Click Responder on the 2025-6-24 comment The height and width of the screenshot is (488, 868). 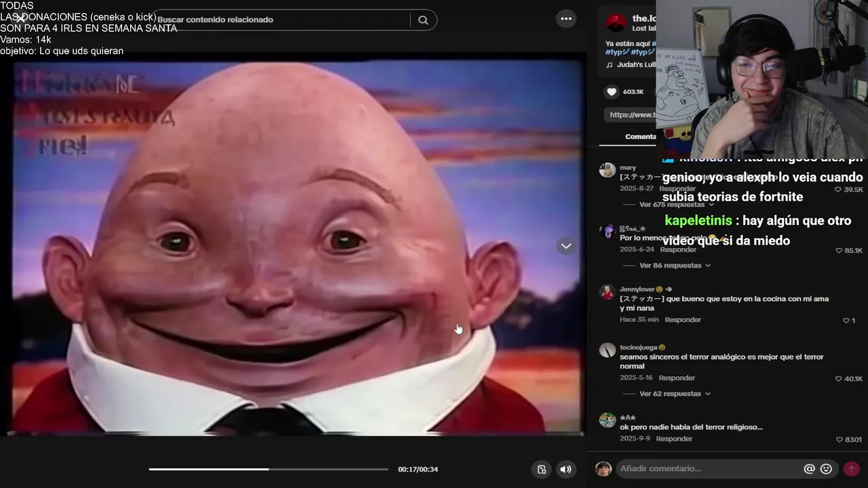[678, 249]
